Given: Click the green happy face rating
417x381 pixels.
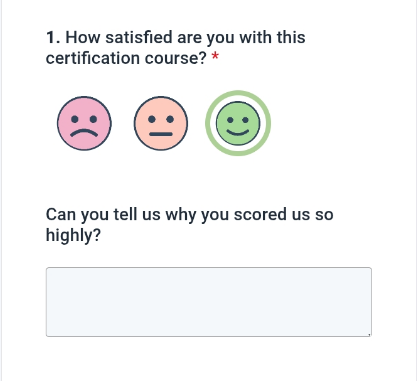Looking at the screenshot, I should tap(238, 123).
